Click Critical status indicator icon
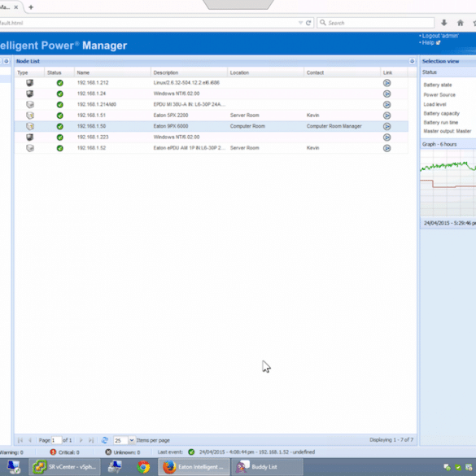Image resolution: width=476 pixels, height=476 pixels. pyautogui.click(x=53, y=452)
